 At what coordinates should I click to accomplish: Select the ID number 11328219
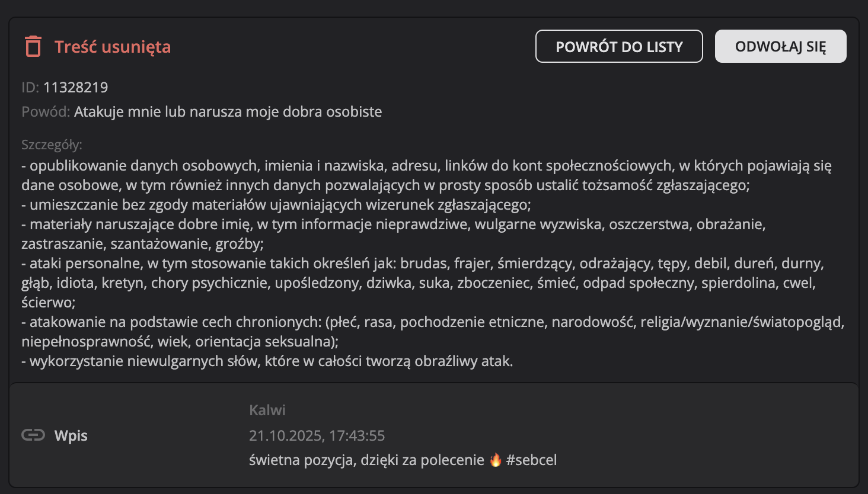point(75,87)
